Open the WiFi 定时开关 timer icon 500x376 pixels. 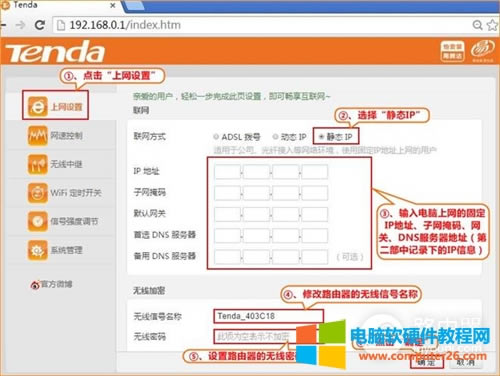pyautogui.click(x=37, y=193)
